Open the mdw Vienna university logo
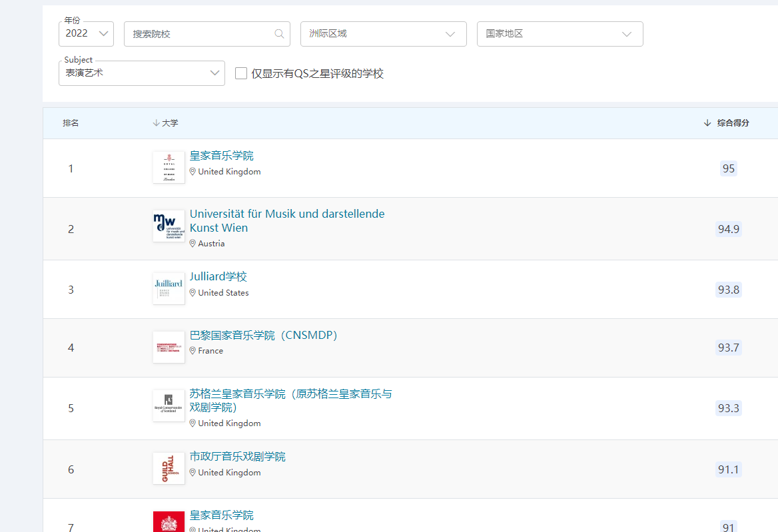The width and height of the screenshot is (778, 532). point(169,226)
